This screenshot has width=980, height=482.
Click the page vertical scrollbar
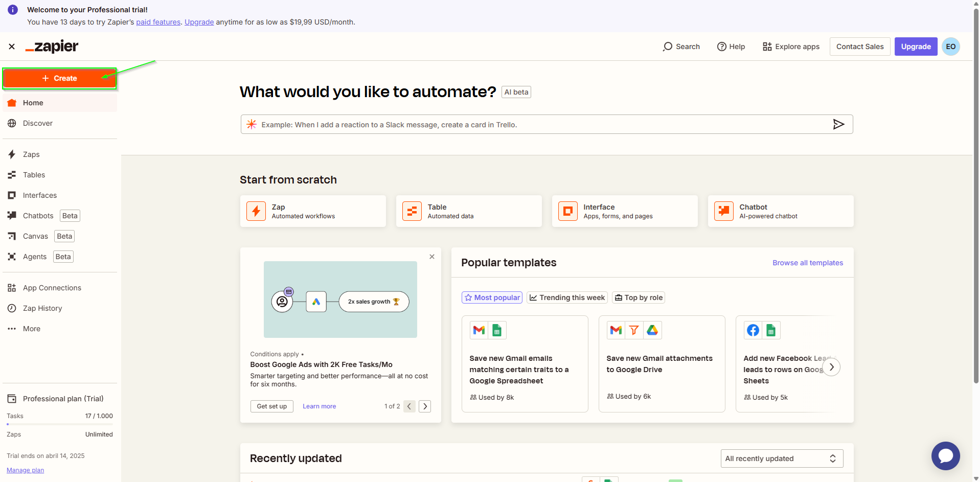[x=976, y=197]
